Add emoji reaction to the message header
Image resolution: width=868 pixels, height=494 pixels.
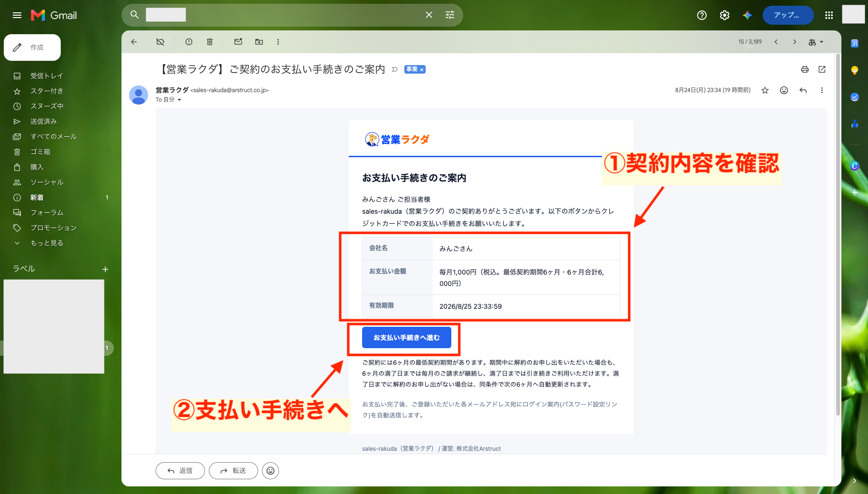click(784, 90)
